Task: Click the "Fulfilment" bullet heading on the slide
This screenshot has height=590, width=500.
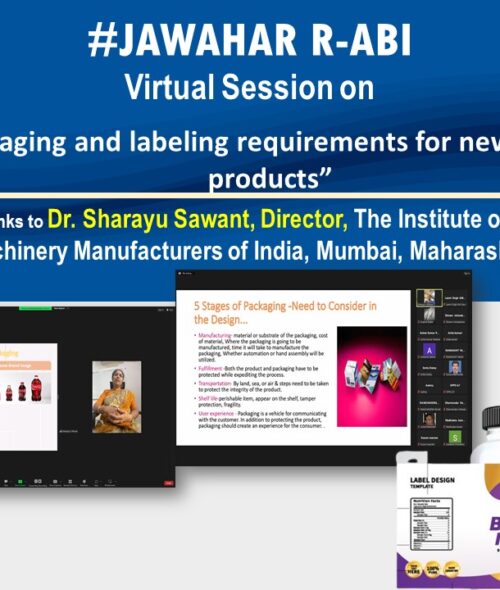Action: (210, 368)
